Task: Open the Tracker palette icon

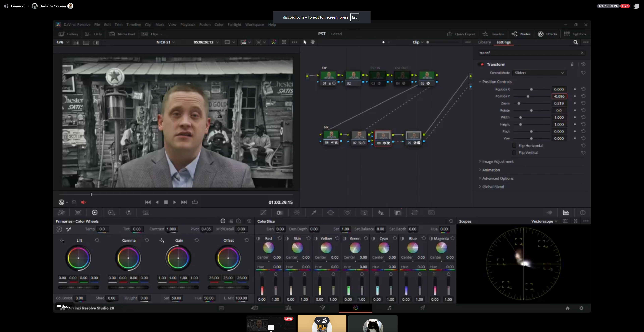Action: 347,213
